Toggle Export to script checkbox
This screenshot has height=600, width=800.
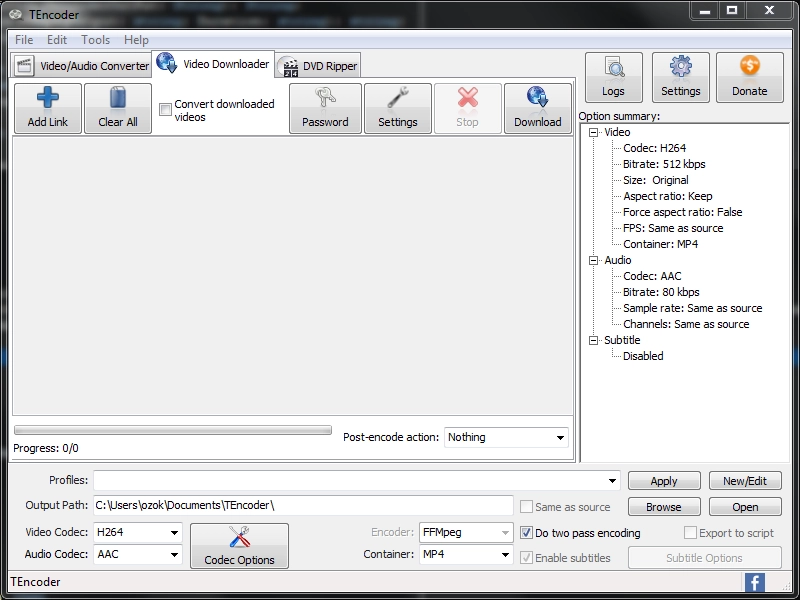(690, 533)
